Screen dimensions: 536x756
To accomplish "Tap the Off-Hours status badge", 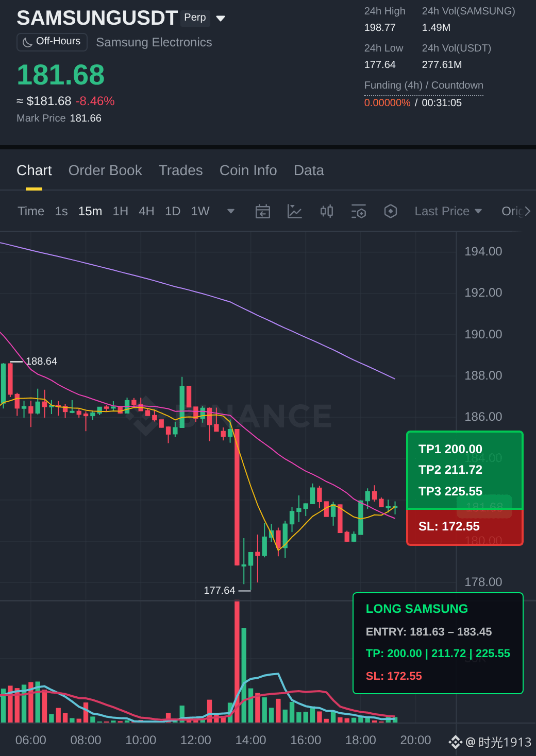I will [52, 42].
